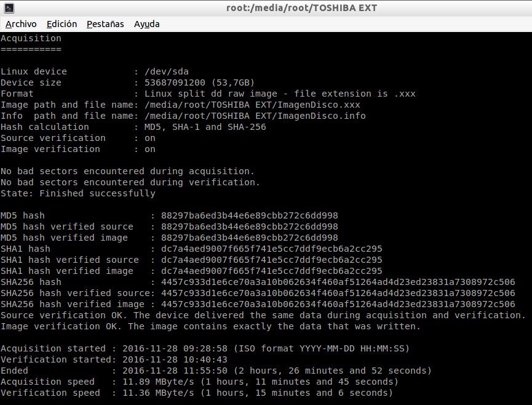Click the 'MD5, SHA-1 and SHA-256' text
Viewport: 532px width, 405px height.
[x=205, y=127]
